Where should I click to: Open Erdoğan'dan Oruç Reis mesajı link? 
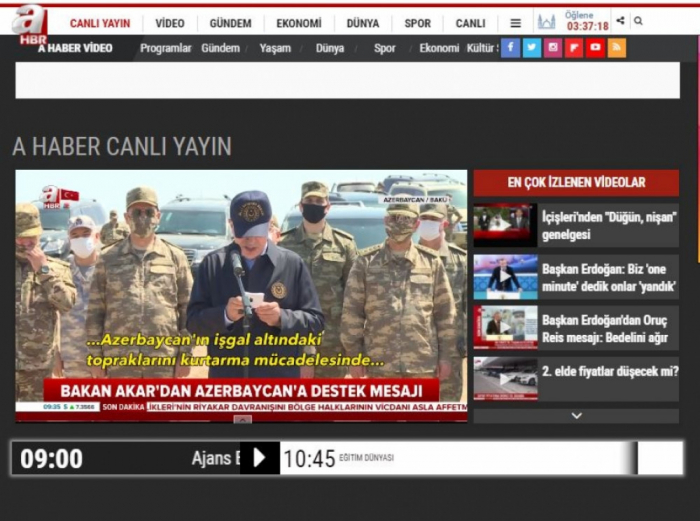click(x=605, y=329)
